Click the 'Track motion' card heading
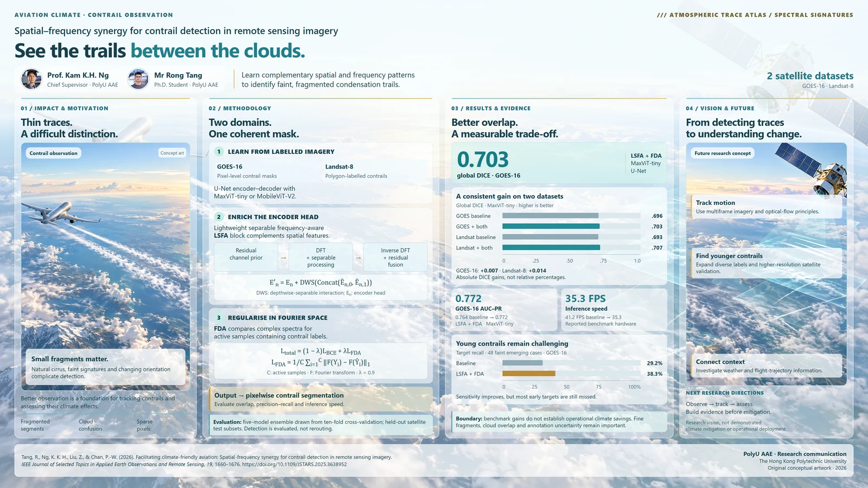This screenshot has height=488, width=868. [x=716, y=203]
